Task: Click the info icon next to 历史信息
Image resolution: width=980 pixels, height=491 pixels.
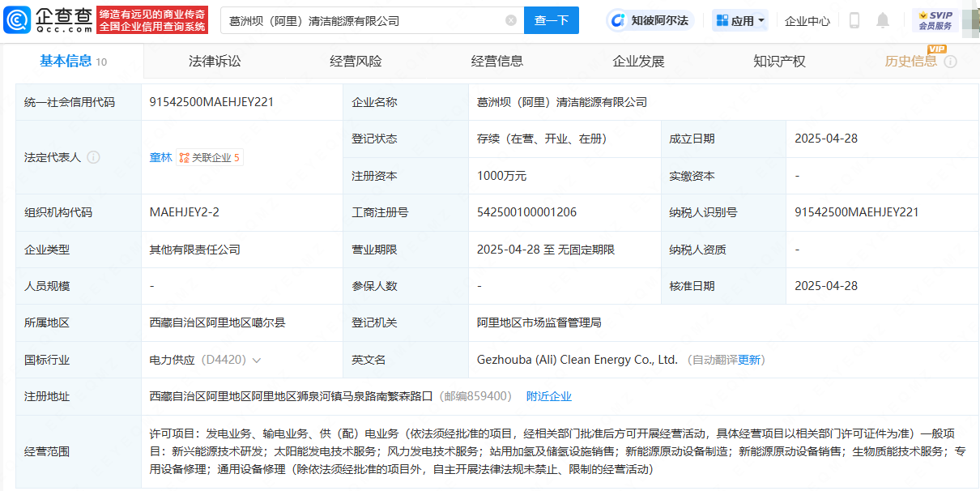Action: pyautogui.click(x=951, y=62)
